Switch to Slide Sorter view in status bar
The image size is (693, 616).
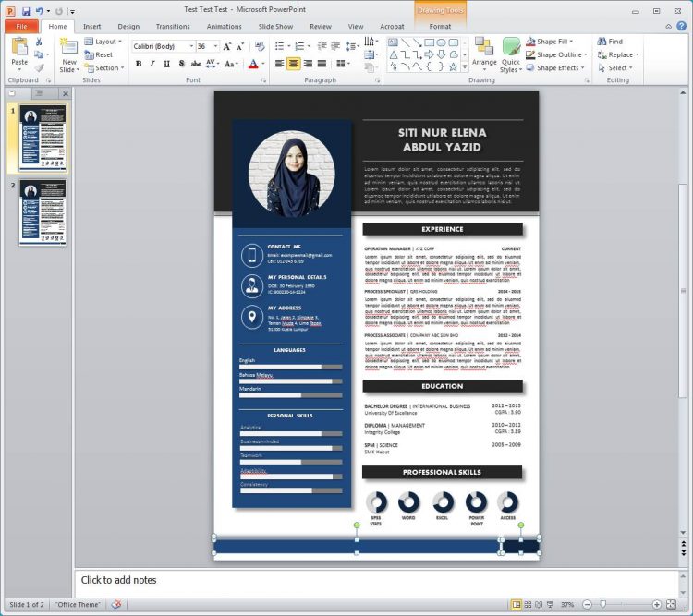pos(528,605)
